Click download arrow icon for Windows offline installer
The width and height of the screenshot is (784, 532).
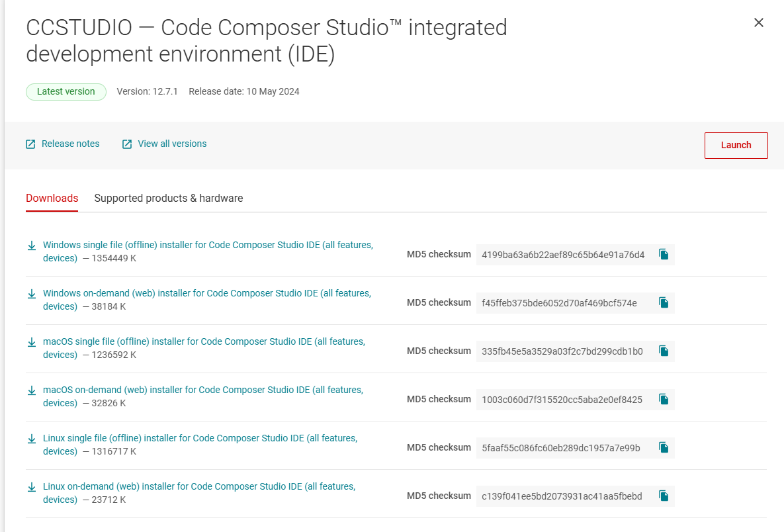[32, 245]
